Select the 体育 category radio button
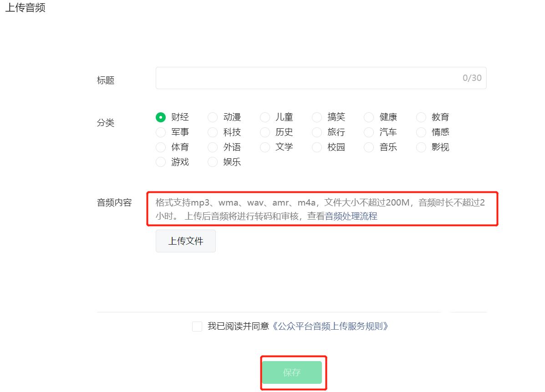Viewport: 545px width, 392px height. (x=161, y=147)
